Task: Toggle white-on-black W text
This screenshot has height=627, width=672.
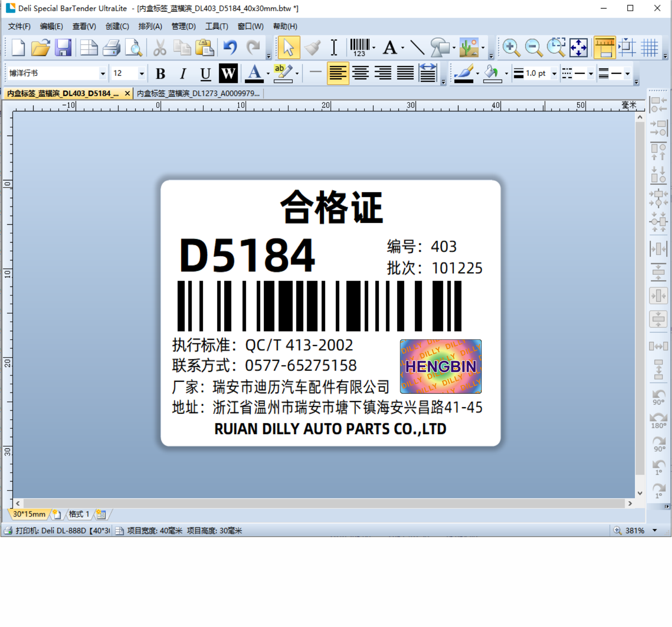Action: click(x=228, y=73)
